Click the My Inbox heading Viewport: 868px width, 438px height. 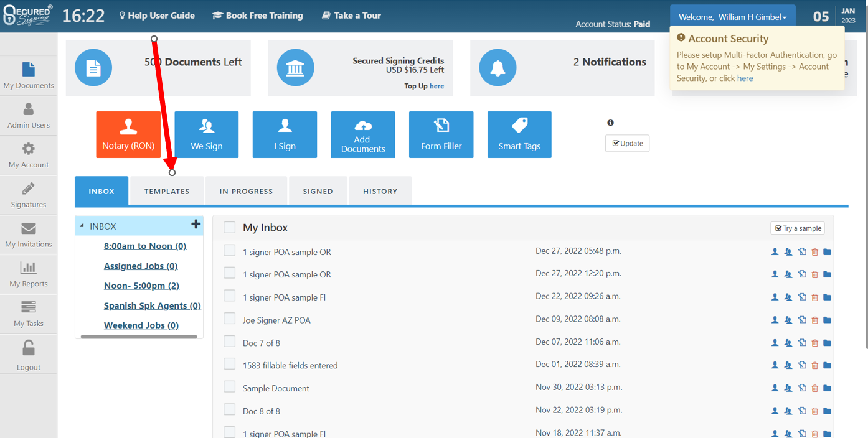pyautogui.click(x=265, y=228)
